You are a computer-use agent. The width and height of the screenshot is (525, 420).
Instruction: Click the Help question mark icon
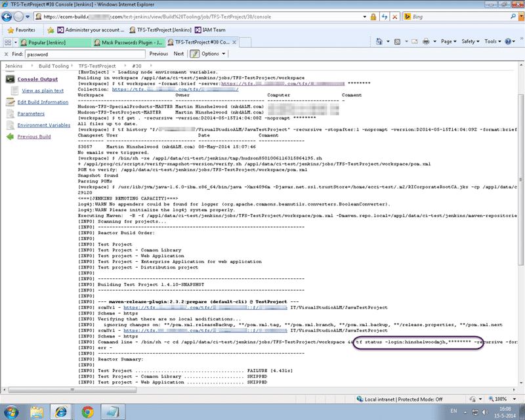pyautogui.click(x=508, y=41)
